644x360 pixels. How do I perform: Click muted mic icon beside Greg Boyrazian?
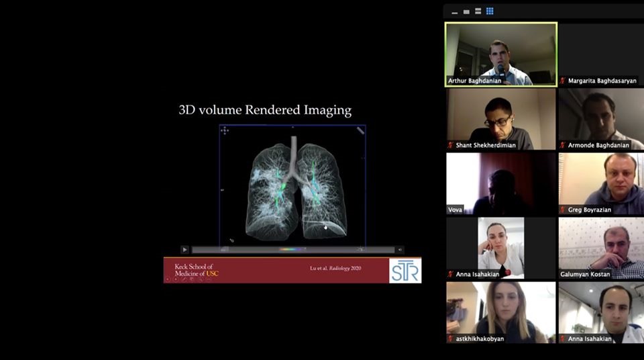point(563,210)
